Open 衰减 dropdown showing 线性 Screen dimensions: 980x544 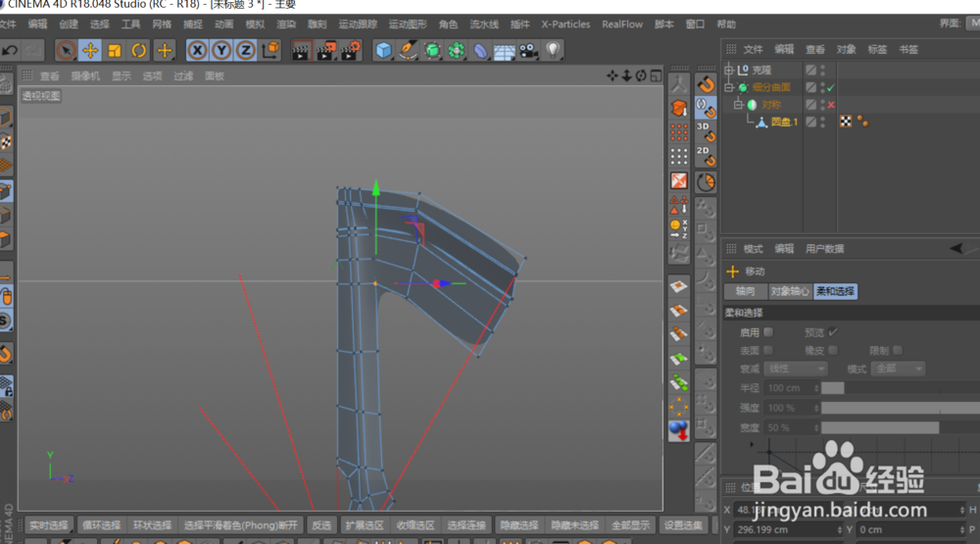click(796, 369)
